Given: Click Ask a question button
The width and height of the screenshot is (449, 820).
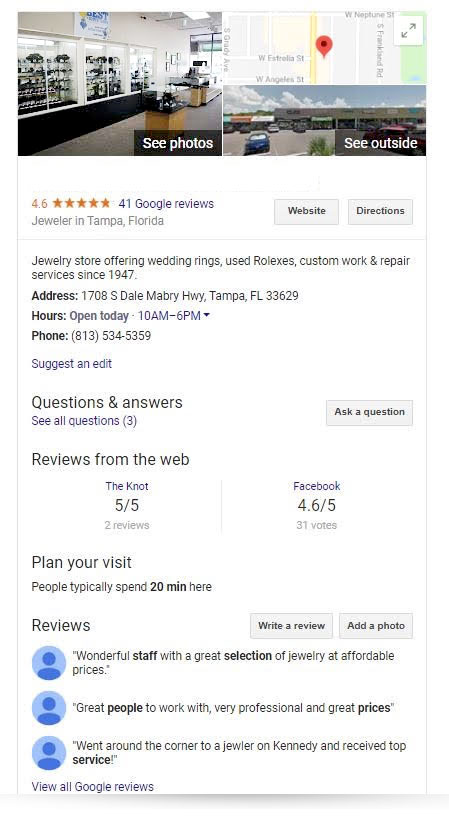Looking at the screenshot, I should (369, 412).
